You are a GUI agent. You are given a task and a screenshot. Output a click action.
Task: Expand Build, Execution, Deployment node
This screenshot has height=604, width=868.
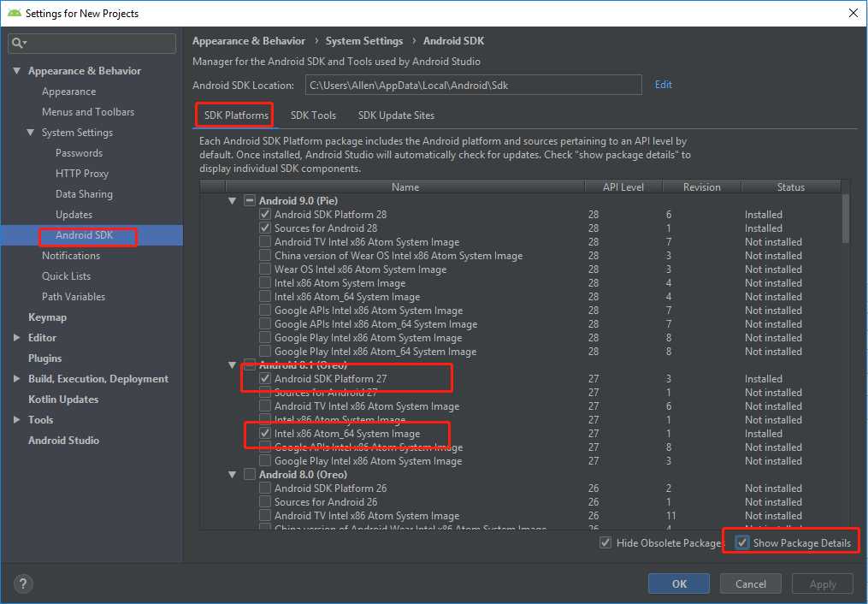click(x=16, y=379)
